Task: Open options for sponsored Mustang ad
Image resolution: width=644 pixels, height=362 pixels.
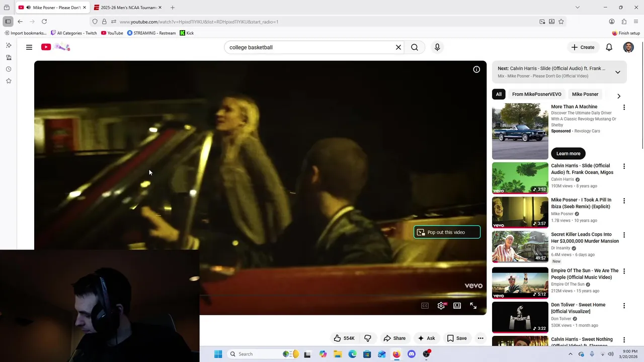Action: coord(624,108)
